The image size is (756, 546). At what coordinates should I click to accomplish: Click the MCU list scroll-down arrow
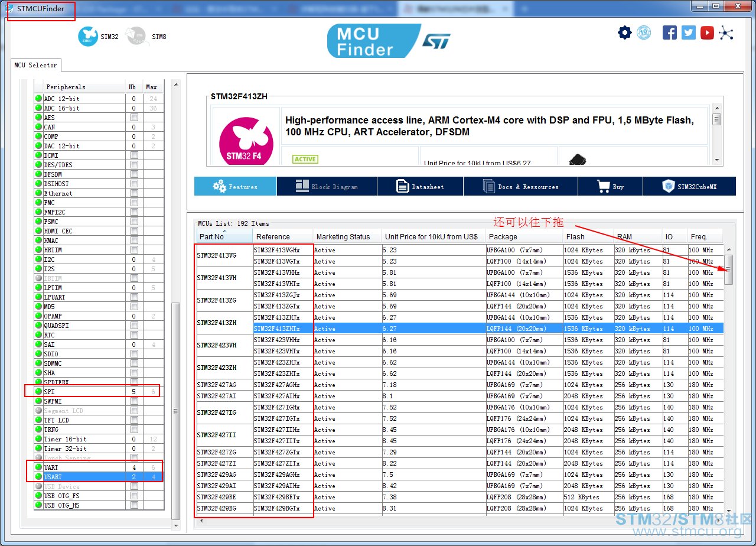coord(729,512)
